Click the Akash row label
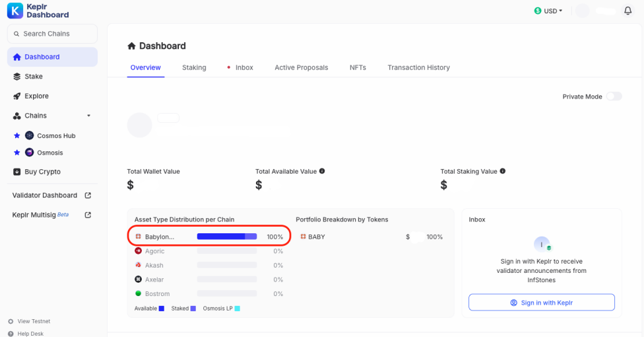 tap(154, 266)
